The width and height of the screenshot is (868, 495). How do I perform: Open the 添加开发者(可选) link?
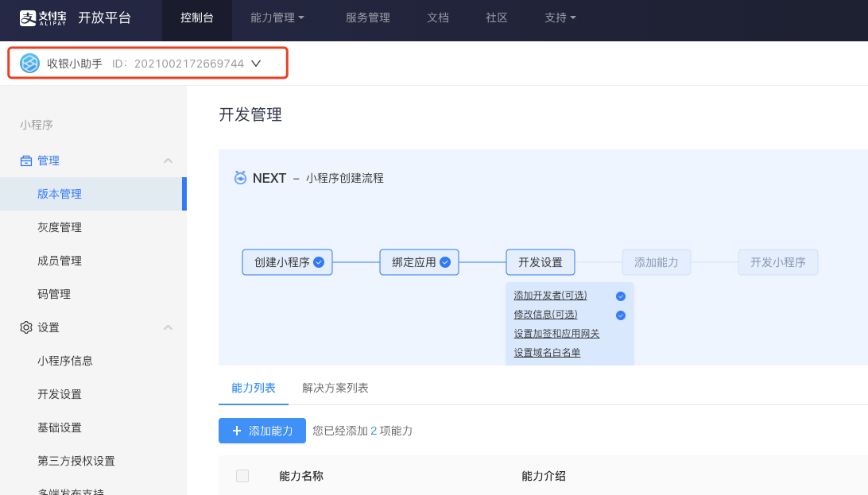(550, 296)
